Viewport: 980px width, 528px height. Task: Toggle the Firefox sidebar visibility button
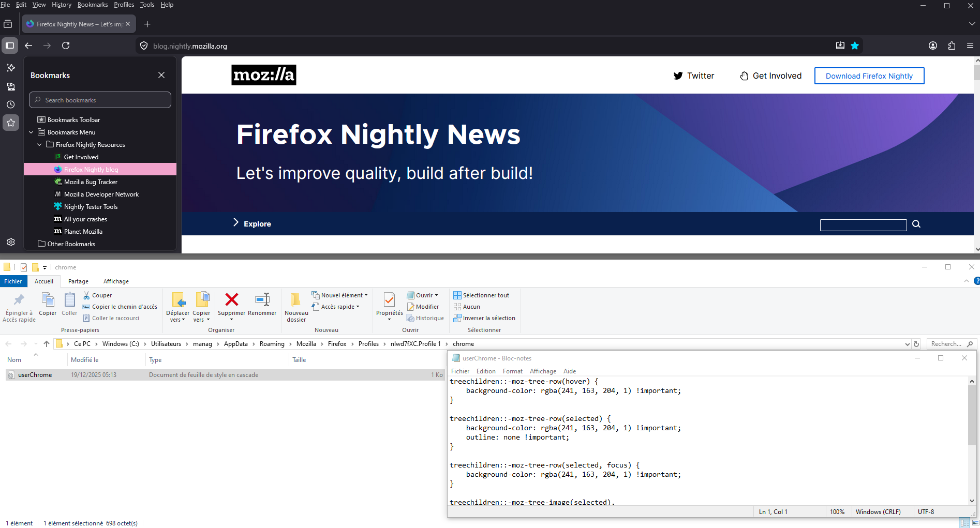[10, 46]
